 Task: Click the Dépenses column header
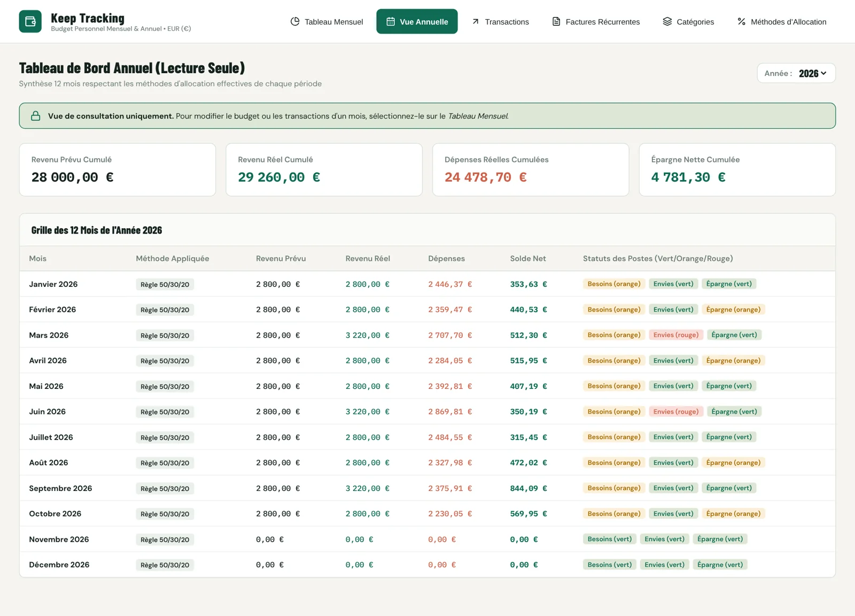click(x=446, y=259)
